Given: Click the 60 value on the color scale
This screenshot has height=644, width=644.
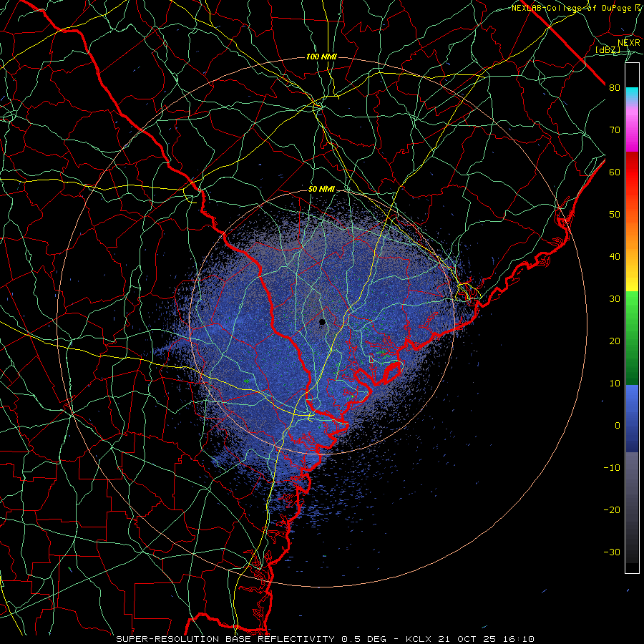Looking at the screenshot, I should (615, 172).
